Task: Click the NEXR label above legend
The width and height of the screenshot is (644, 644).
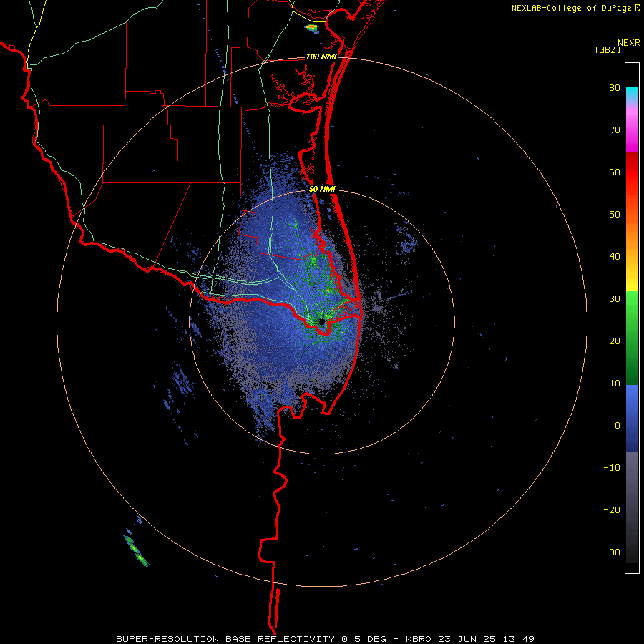Action: tap(629, 43)
